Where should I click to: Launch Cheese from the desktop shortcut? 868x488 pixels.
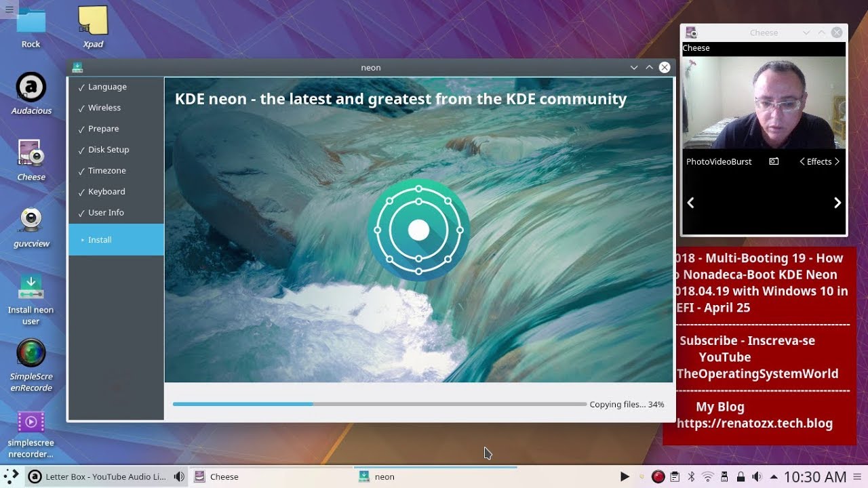click(31, 160)
